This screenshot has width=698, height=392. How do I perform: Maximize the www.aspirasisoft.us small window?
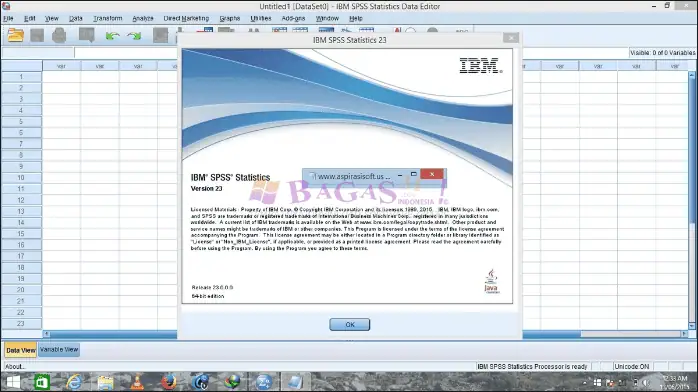click(414, 174)
